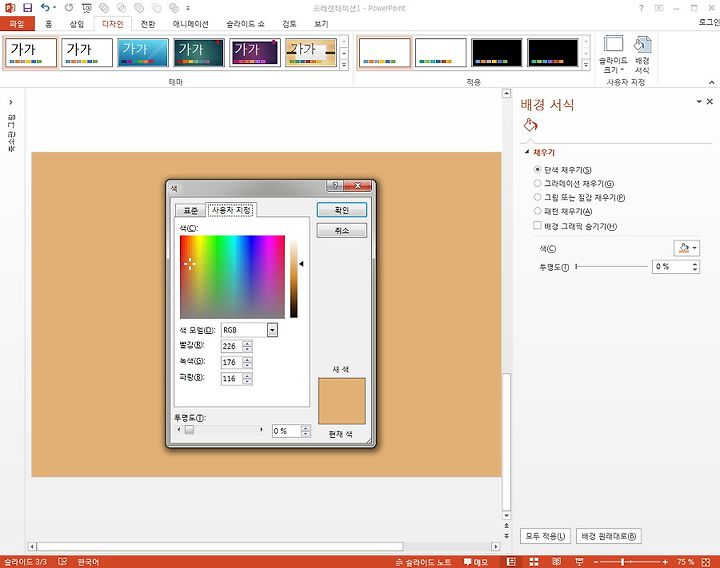
Task: Expand the variants gallery more arrow
Action: pyautogui.click(x=586, y=65)
